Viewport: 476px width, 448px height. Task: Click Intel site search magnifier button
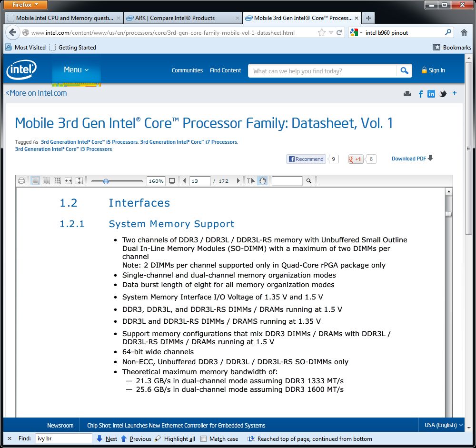(x=404, y=71)
